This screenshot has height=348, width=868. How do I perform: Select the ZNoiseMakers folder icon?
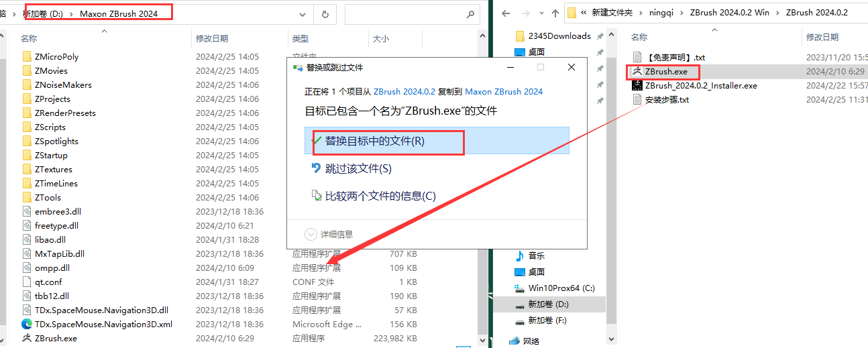point(27,84)
